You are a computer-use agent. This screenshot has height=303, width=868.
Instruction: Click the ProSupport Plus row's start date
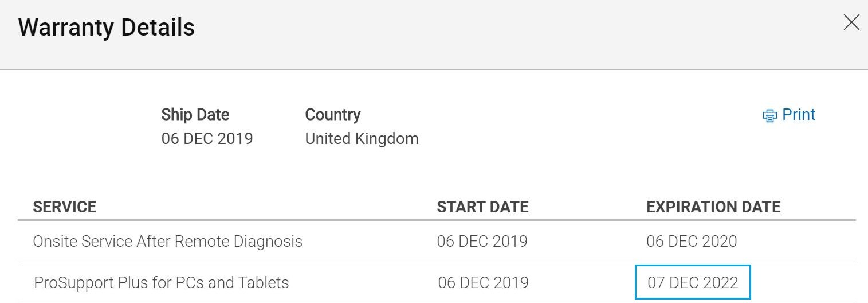483,282
